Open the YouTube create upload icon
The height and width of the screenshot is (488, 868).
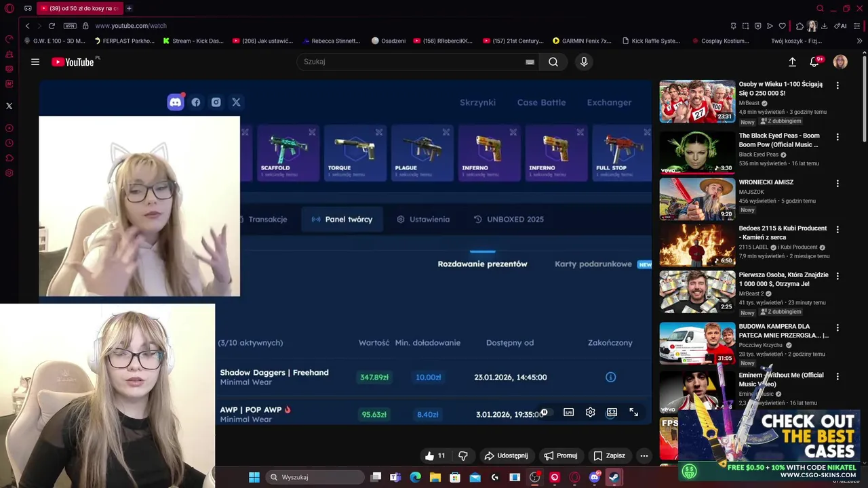792,62
